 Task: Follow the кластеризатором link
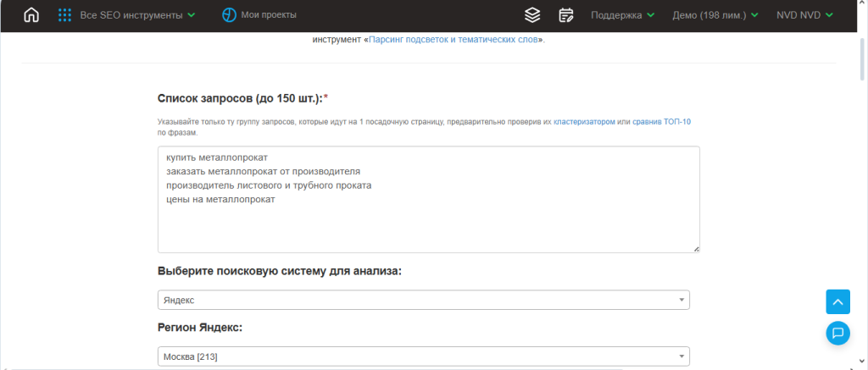[x=584, y=123]
